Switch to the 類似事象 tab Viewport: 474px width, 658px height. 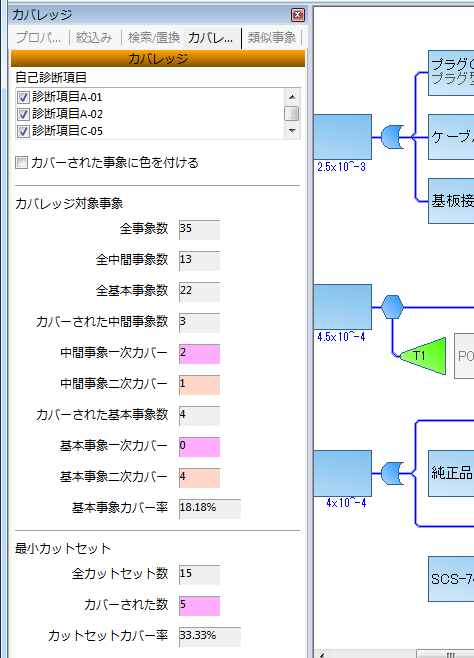272,38
